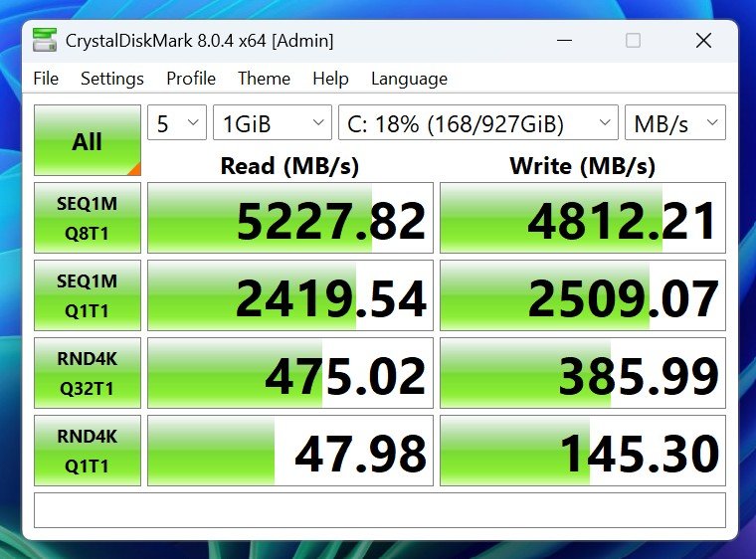Viewport: 756px width, 559px height.
Task: Click the 4812.21 write result
Action: coord(583,218)
